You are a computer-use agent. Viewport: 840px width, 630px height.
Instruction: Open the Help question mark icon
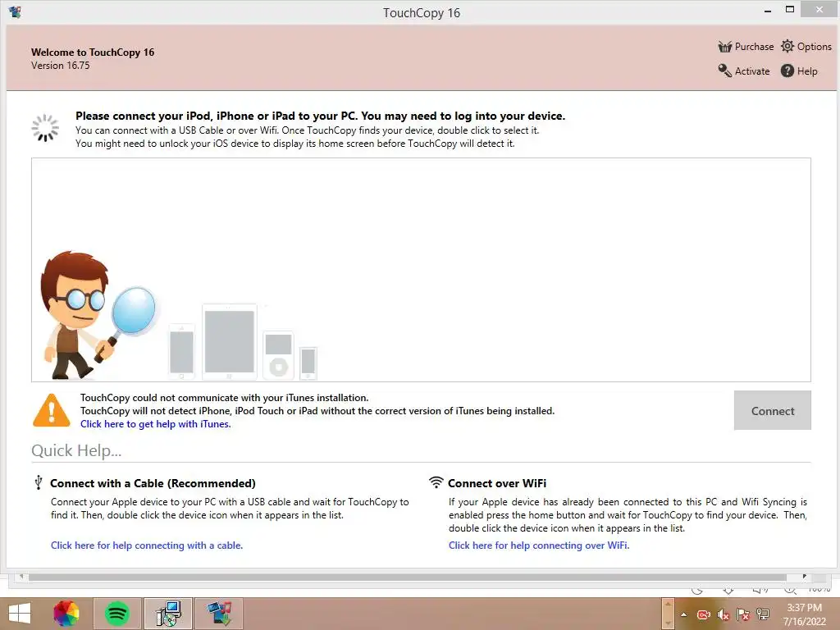point(787,71)
